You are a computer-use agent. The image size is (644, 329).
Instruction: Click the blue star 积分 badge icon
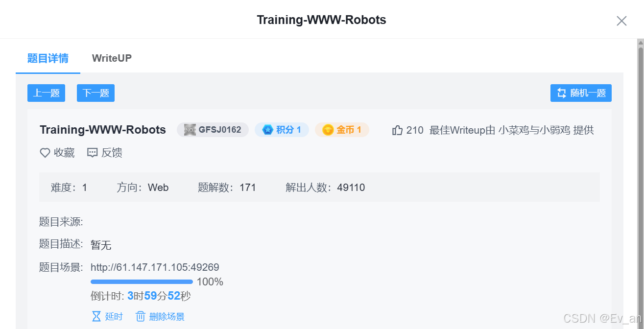[x=268, y=129]
